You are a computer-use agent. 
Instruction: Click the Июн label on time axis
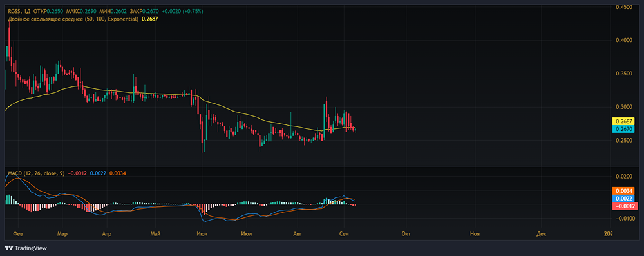[x=202, y=234]
